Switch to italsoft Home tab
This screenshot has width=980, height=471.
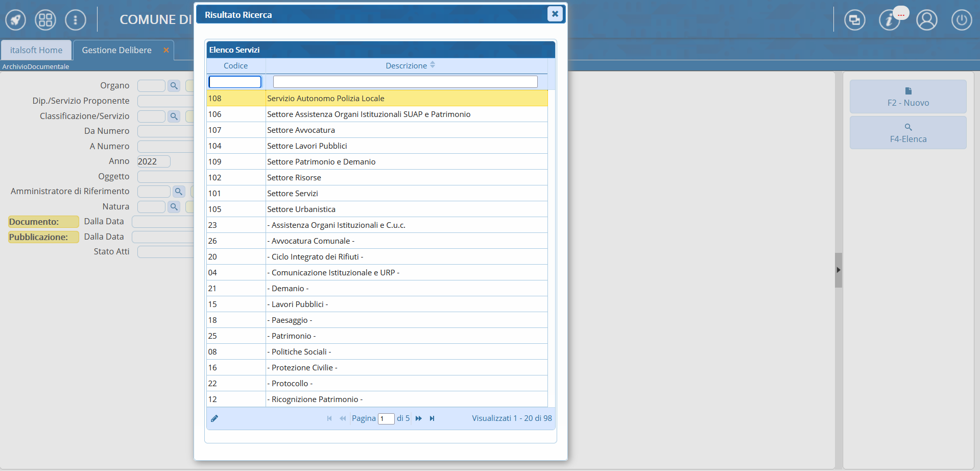pos(36,50)
